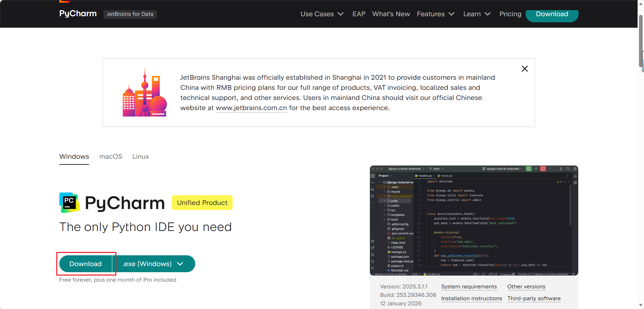The height and width of the screenshot is (309, 644).
Task: Open System requirements link
Action: click(x=469, y=287)
